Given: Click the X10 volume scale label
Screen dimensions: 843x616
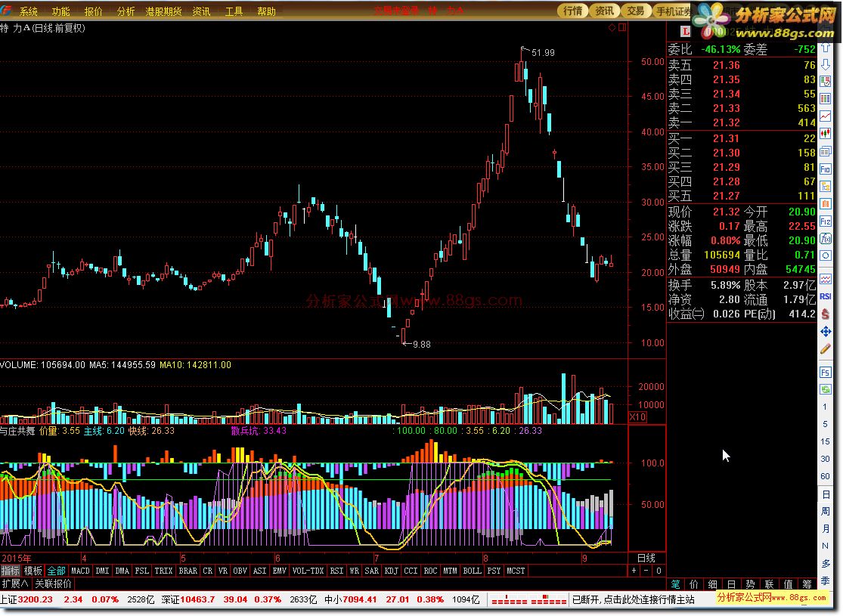Looking at the screenshot, I should (x=637, y=417).
